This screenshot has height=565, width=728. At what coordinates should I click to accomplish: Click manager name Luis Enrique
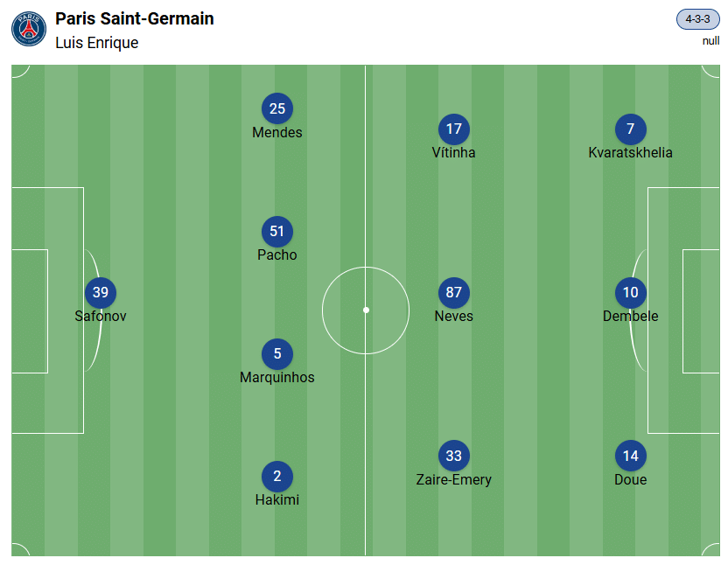(96, 42)
